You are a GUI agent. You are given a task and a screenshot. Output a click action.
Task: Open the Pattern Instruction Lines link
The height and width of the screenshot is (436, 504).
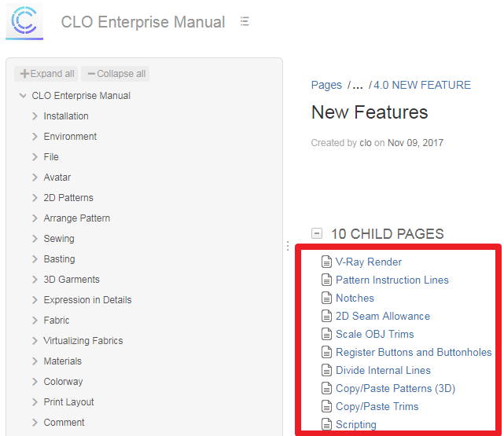pyautogui.click(x=392, y=280)
